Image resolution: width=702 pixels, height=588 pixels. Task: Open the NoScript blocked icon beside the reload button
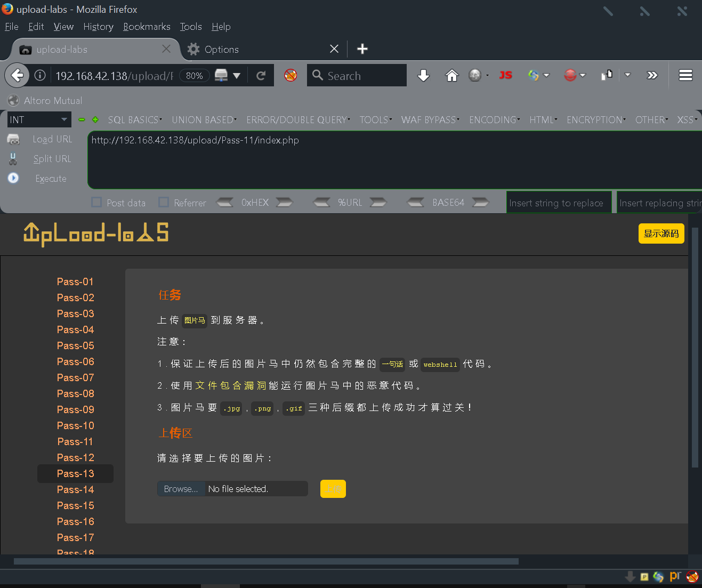tap(291, 75)
